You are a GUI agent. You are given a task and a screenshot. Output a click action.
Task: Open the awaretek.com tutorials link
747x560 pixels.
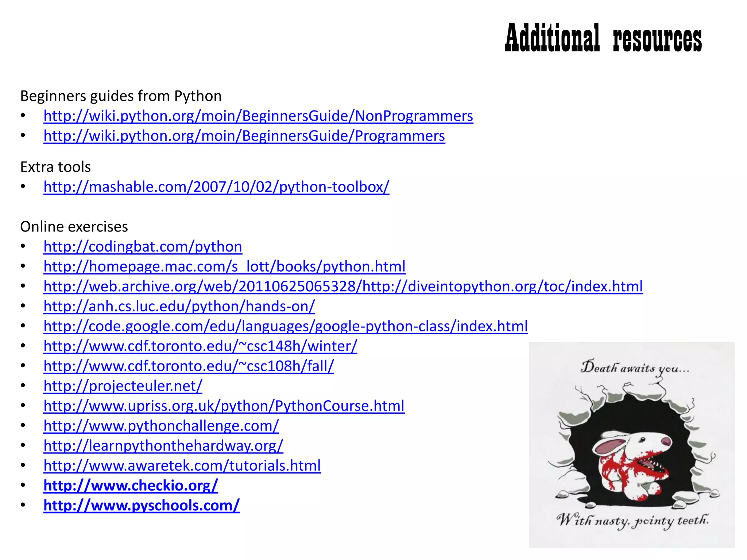pyautogui.click(x=182, y=466)
